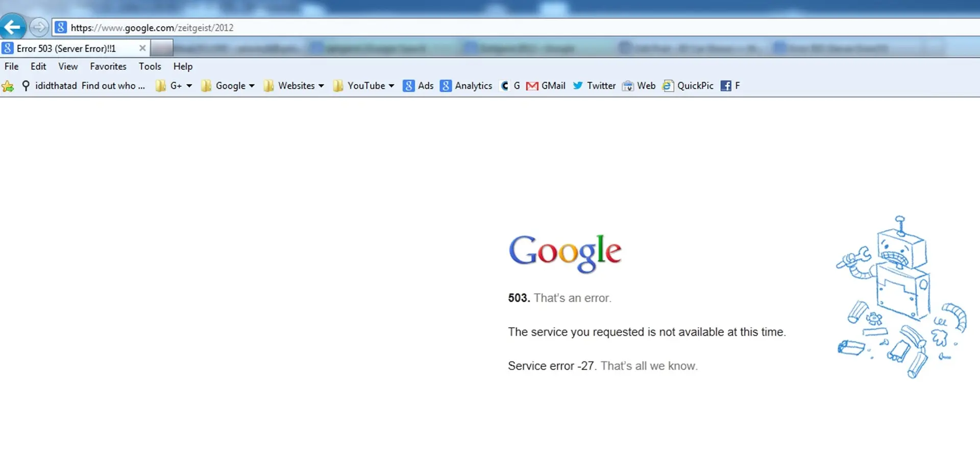
Task: Expand the Websites bookmarks folder
Action: coord(294,86)
